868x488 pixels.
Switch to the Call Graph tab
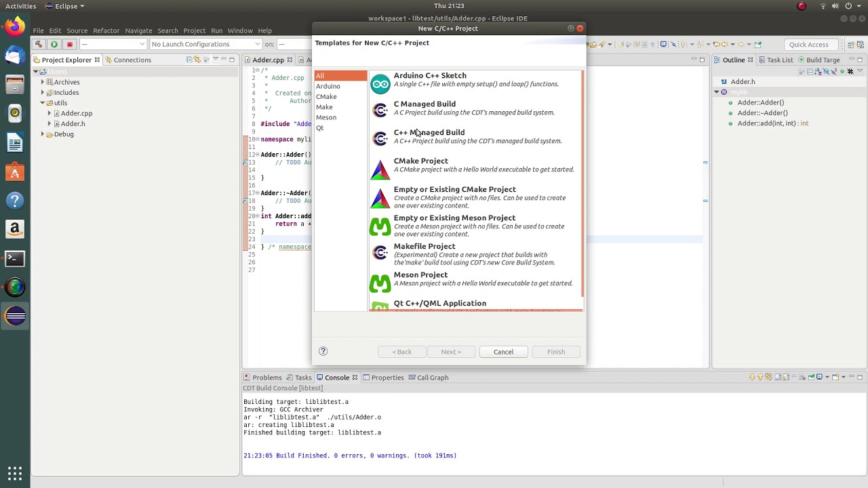(x=427, y=378)
